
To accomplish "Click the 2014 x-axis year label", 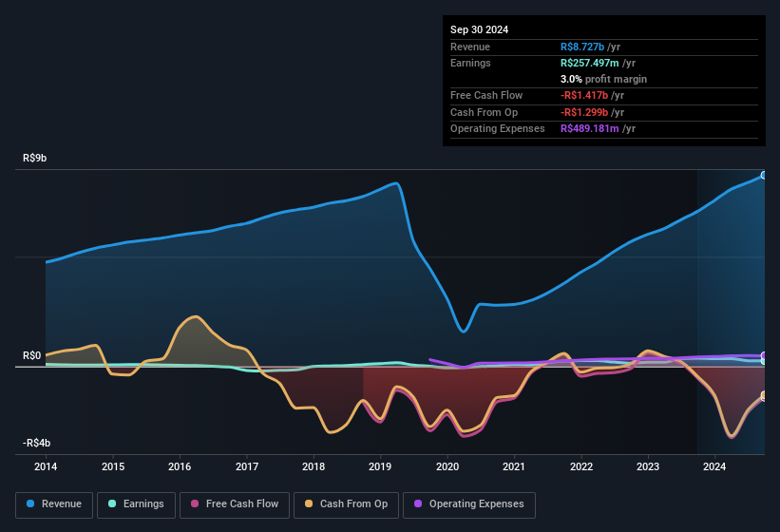I will click(46, 466).
